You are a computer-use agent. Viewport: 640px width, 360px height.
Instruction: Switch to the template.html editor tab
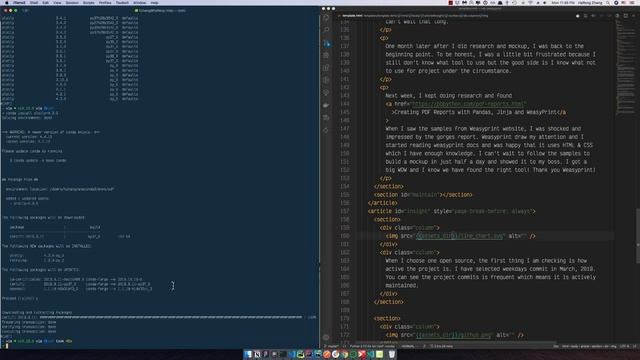(352, 16)
